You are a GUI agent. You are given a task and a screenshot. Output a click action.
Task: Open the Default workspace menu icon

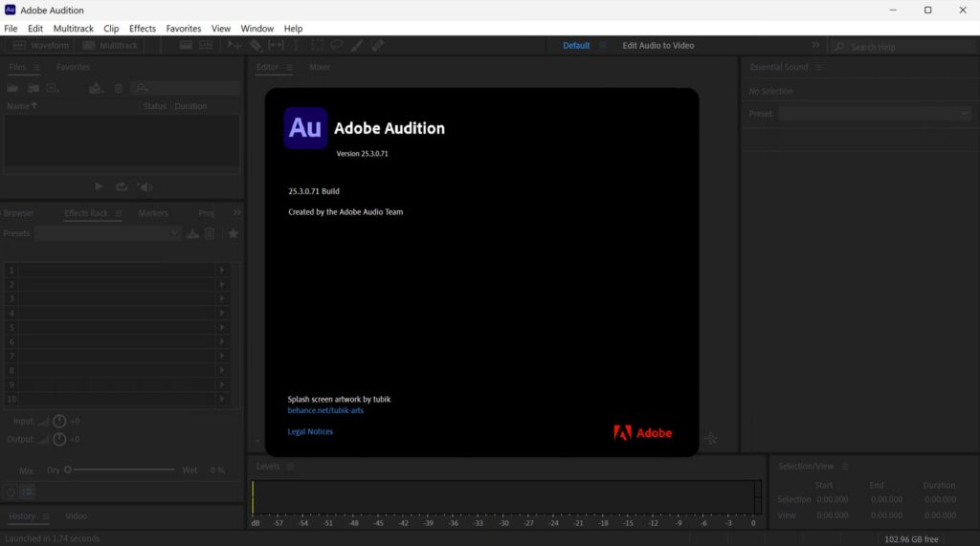(603, 46)
